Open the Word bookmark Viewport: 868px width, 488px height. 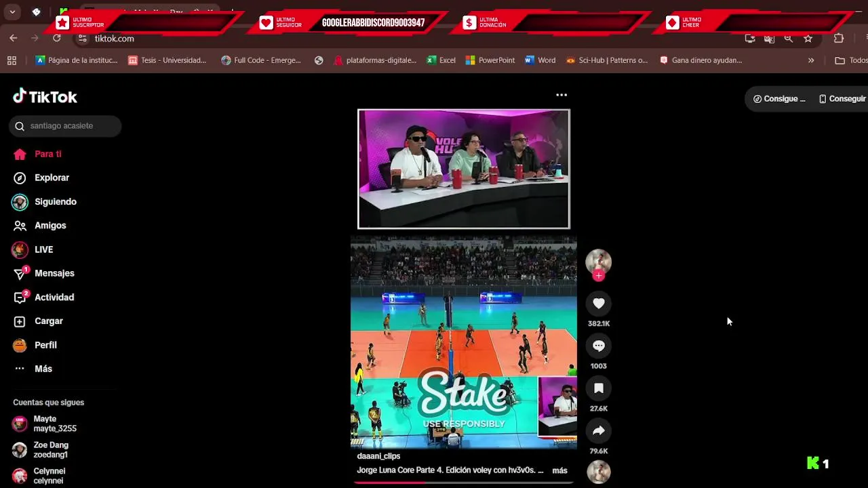coord(540,60)
